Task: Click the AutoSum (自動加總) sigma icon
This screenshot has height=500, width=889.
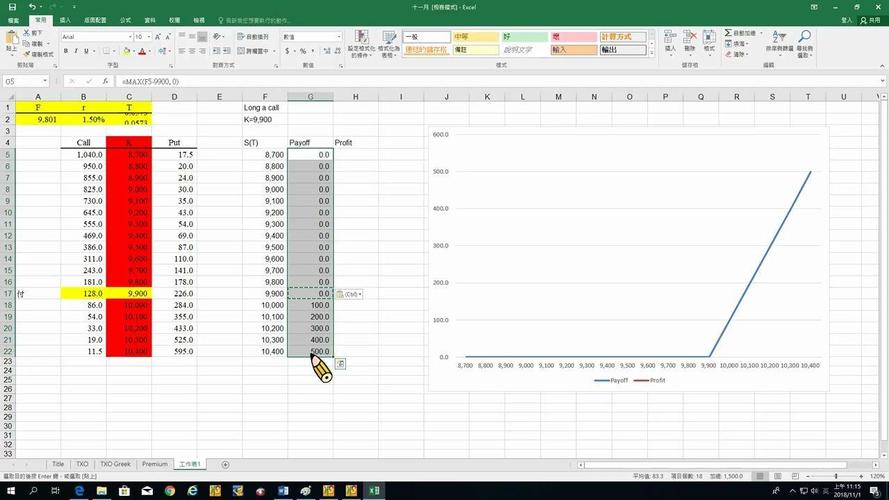Action: pos(729,33)
